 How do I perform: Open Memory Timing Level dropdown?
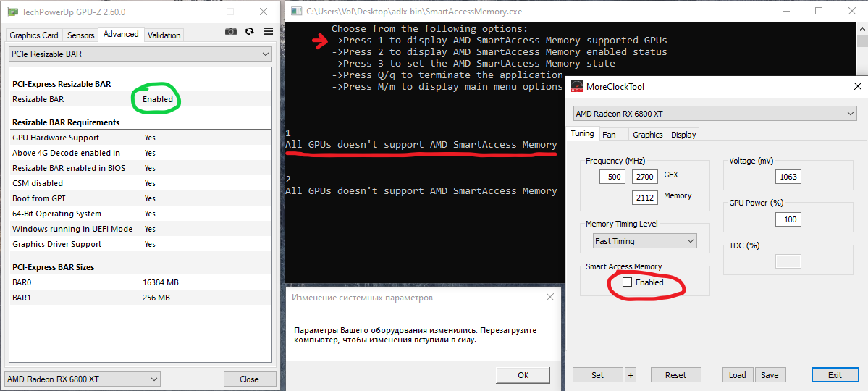pos(644,241)
